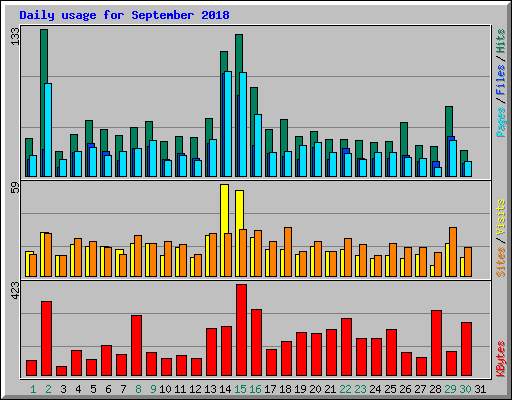Click the orange Sites bar for day 22
Image resolution: width=512 pixels, height=400 pixels.
(x=348, y=257)
